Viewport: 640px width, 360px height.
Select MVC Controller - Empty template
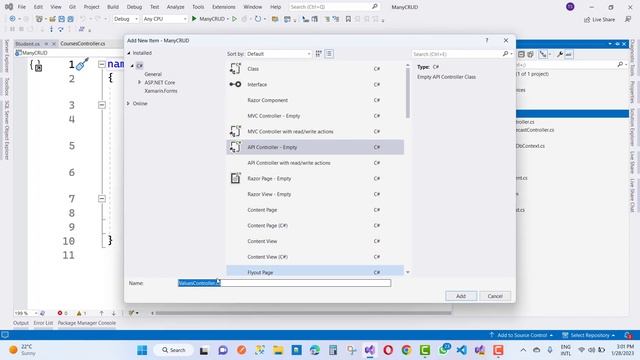315,116
